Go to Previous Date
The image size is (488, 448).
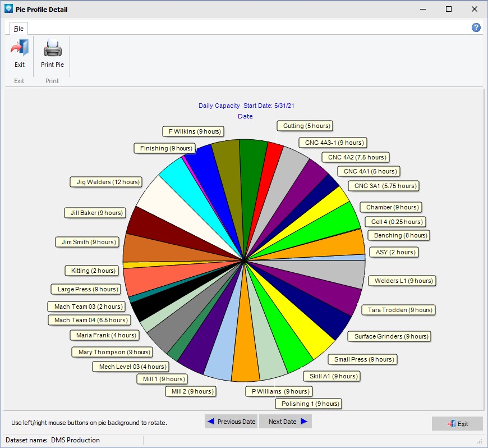[x=231, y=422]
